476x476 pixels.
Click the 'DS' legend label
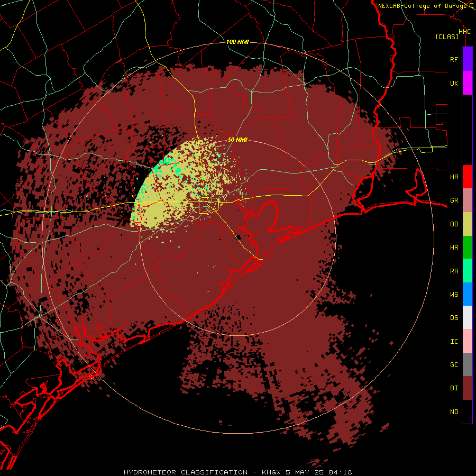click(454, 318)
